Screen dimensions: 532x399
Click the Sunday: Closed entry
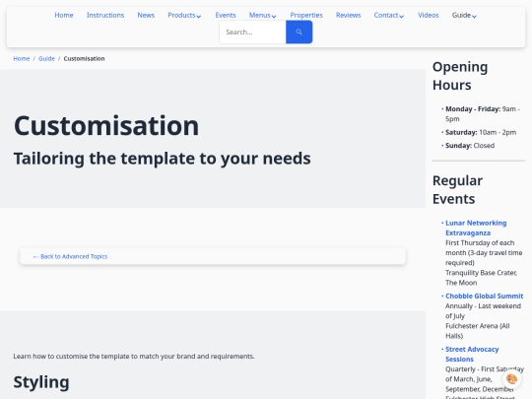click(470, 146)
